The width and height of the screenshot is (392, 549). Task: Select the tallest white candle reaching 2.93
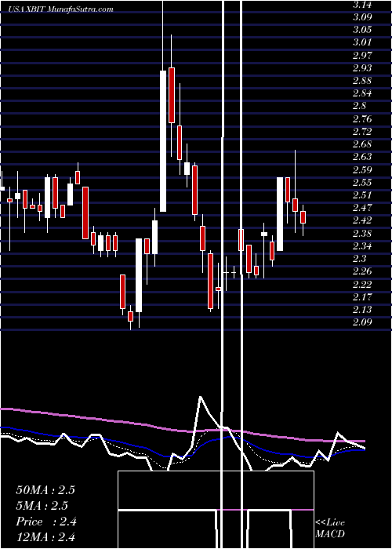[x=163, y=141]
